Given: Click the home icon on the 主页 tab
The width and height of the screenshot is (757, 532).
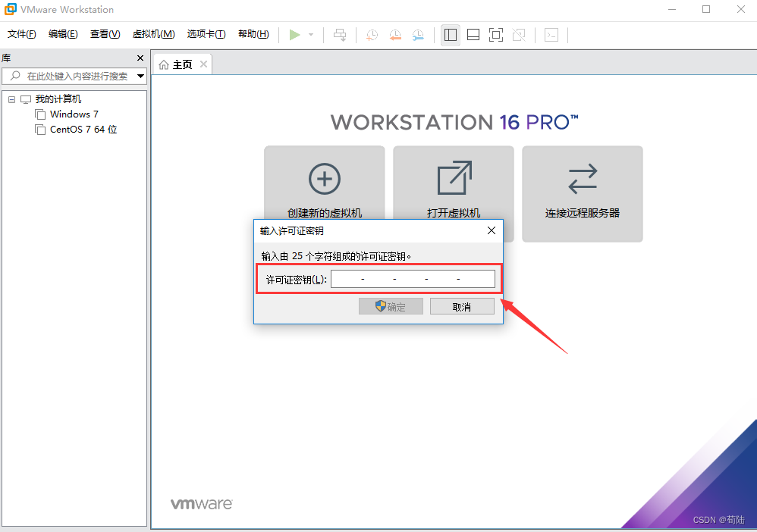Looking at the screenshot, I should coord(164,64).
